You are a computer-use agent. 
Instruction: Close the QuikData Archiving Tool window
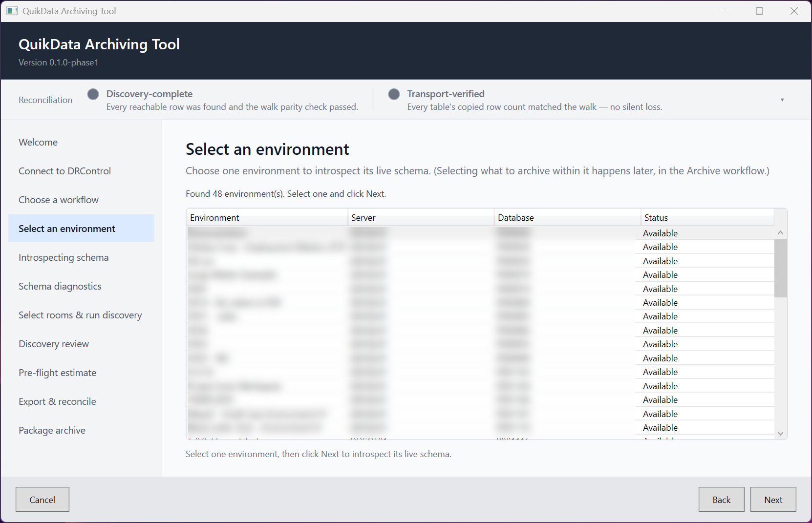coord(794,11)
